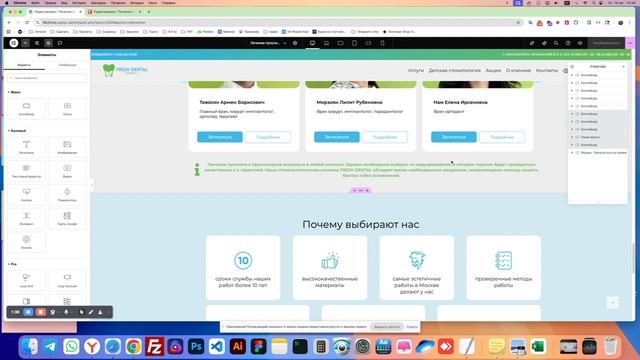Click the container delete X handle

pos(367,191)
